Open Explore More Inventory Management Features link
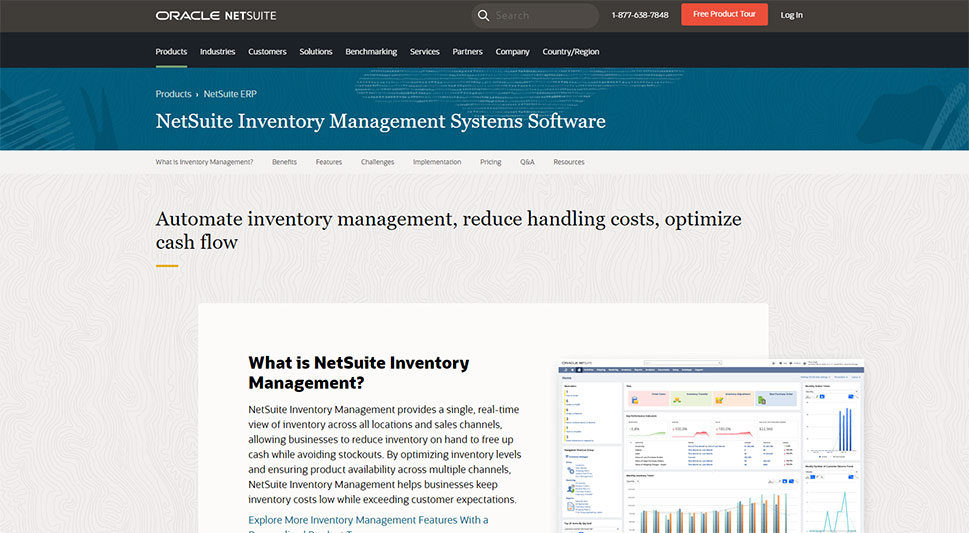 tap(368, 521)
